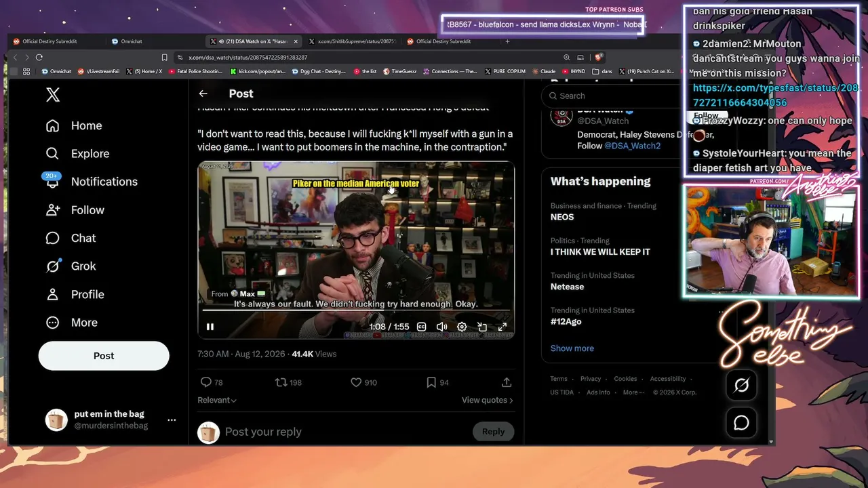Open the Claude bookmark
The height and width of the screenshot is (488, 868).
[x=543, y=71]
